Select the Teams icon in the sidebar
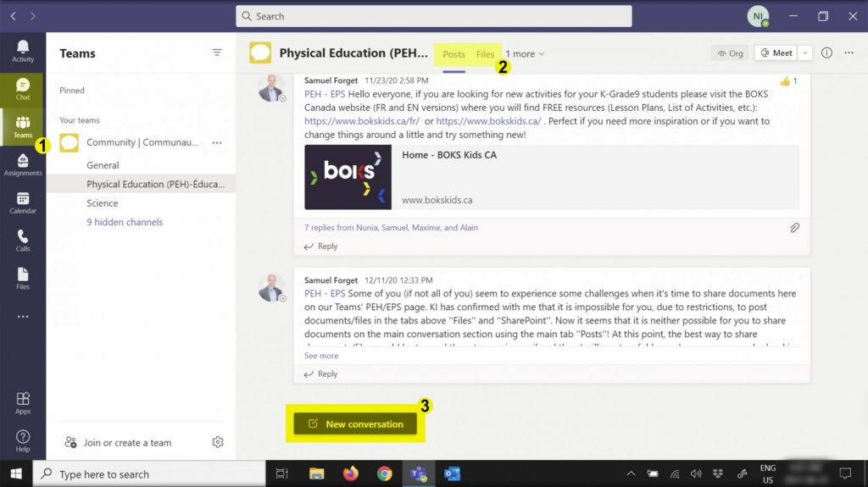 pos(23,127)
